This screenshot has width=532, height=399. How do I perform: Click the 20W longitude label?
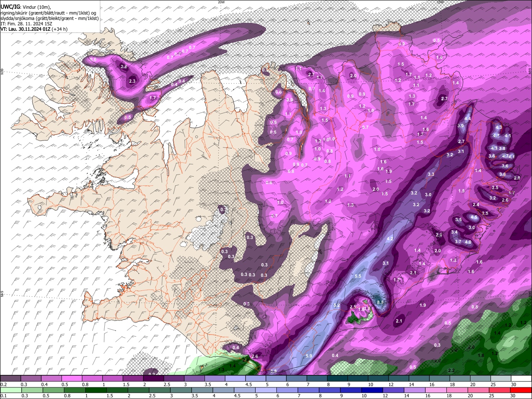pos(221,2)
